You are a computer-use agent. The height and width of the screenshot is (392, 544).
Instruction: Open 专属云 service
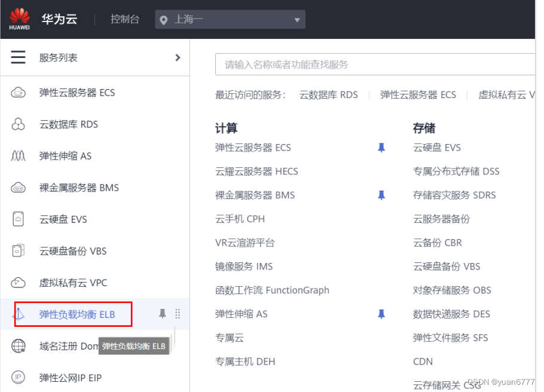click(230, 338)
